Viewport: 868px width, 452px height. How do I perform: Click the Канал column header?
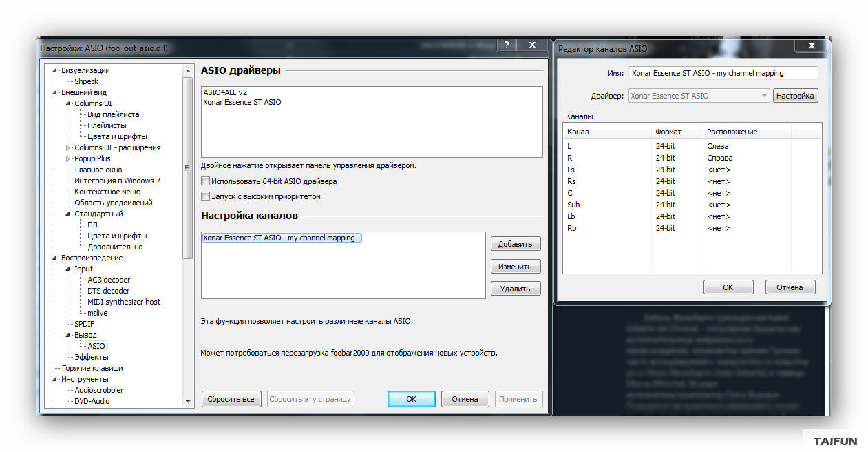point(607,132)
